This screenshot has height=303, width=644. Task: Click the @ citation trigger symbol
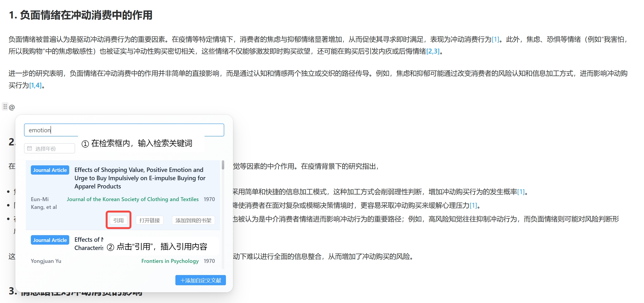click(12, 107)
